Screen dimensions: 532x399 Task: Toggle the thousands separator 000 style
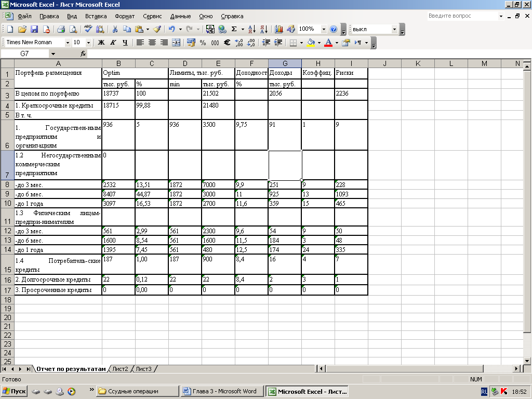coord(215,43)
